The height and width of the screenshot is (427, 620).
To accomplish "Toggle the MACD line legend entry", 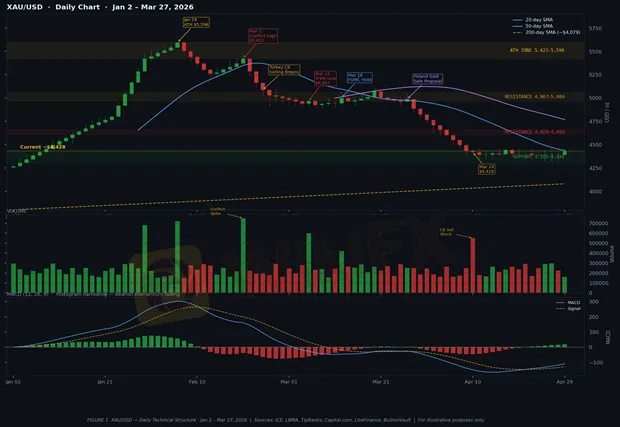I will point(571,301).
